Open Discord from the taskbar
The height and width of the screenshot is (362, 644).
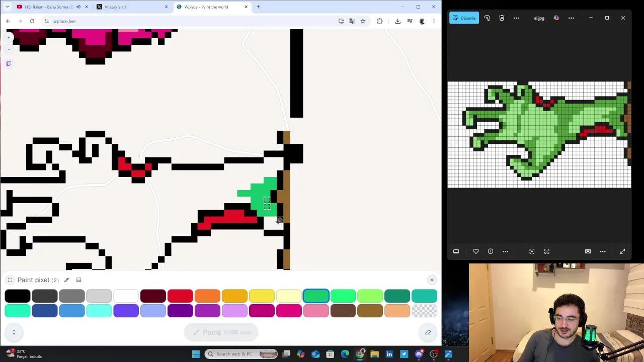[x=419, y=354]
